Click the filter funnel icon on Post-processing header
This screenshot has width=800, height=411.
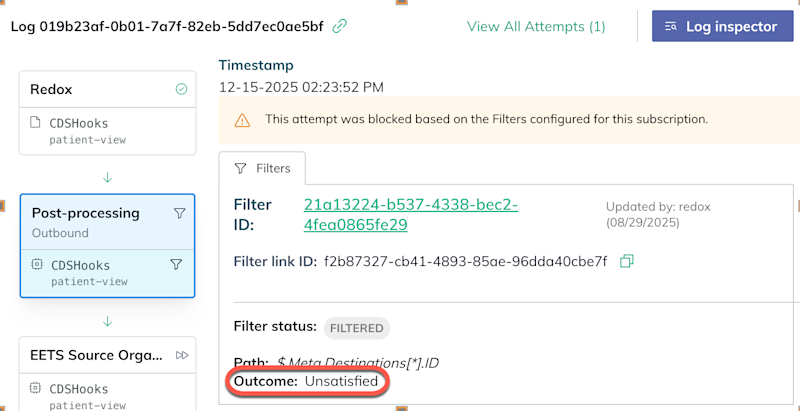[179, 213]
